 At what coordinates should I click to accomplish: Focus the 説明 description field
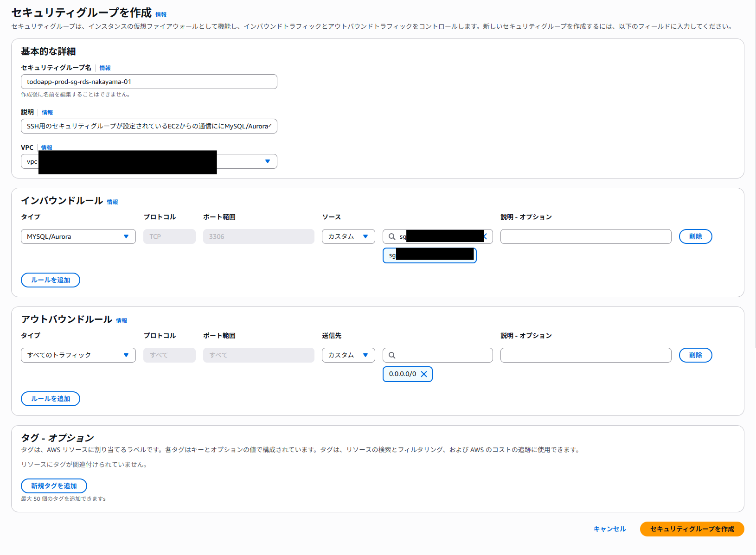(149, 126)
